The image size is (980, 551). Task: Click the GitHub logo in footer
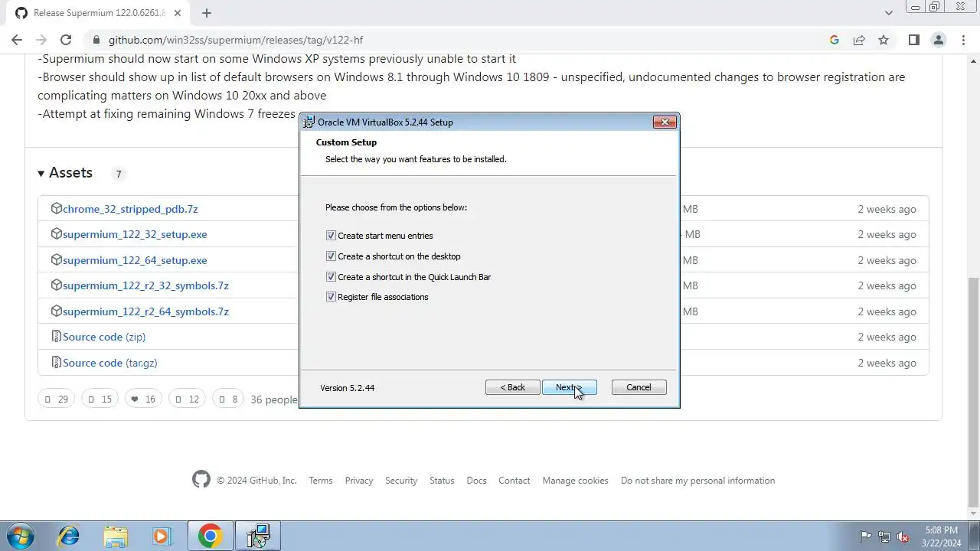tap(201, 480)
